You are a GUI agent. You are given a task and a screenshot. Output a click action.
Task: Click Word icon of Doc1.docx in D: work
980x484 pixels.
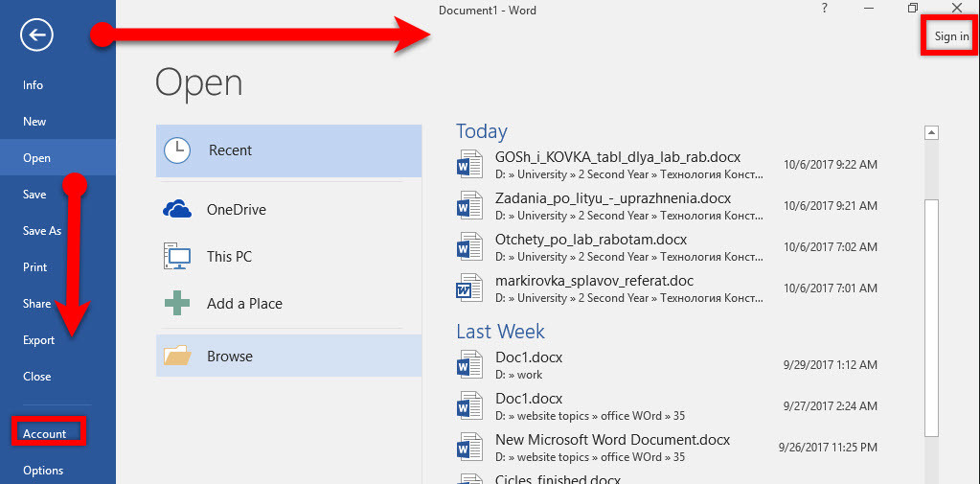click(469, 365)
